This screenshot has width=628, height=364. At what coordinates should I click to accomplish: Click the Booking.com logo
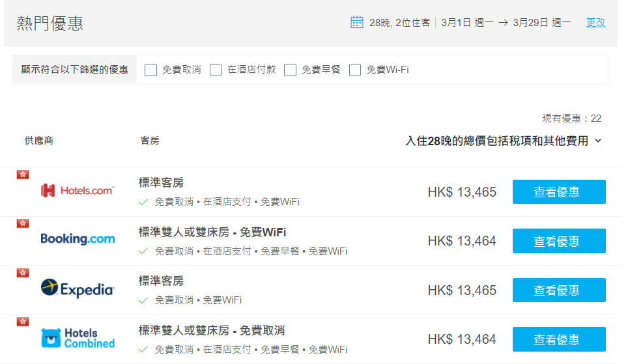click(78, 239)
